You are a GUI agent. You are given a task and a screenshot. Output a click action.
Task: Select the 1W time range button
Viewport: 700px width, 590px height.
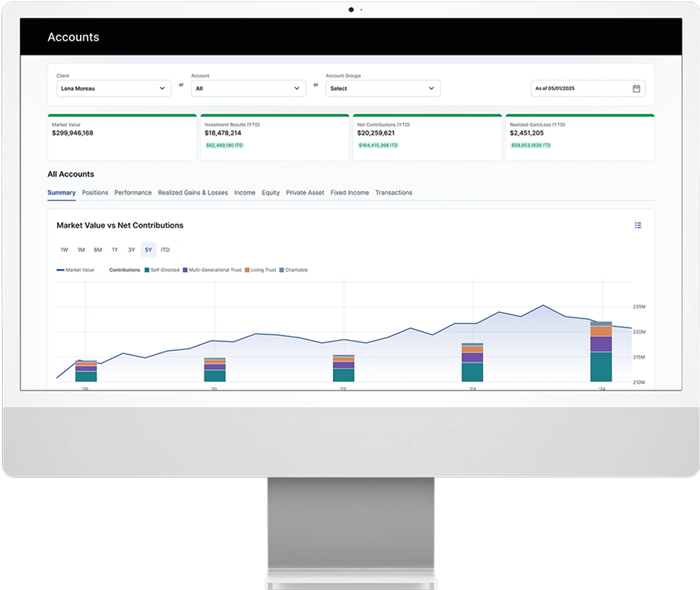(x=64, y=250)
